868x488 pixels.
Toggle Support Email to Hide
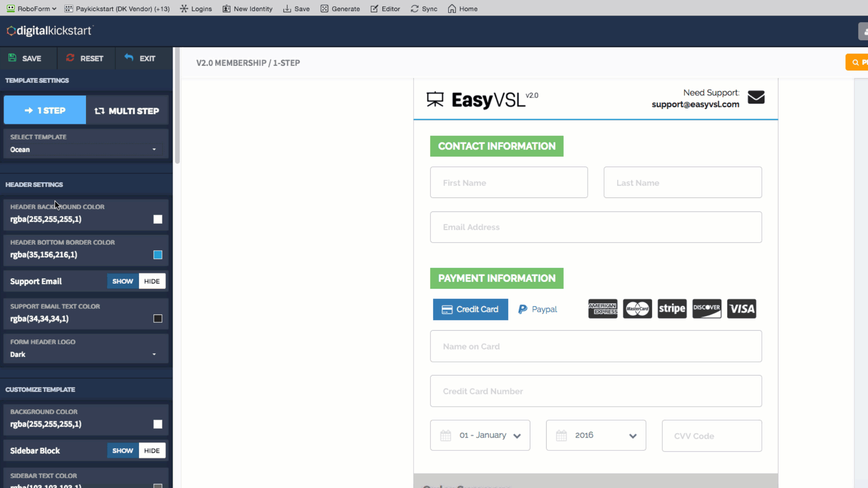pos(151,281)
